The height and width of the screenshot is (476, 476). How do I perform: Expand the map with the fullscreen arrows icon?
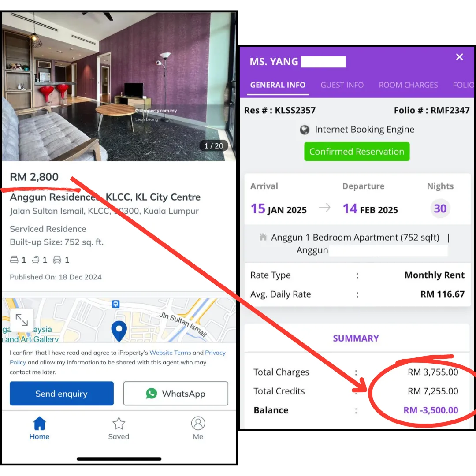22,320
